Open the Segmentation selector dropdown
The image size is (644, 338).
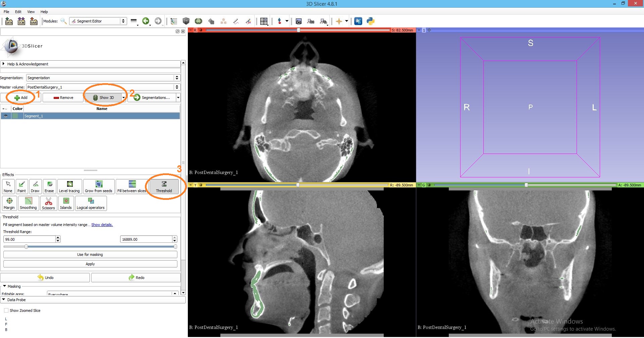tap(103, 78)
